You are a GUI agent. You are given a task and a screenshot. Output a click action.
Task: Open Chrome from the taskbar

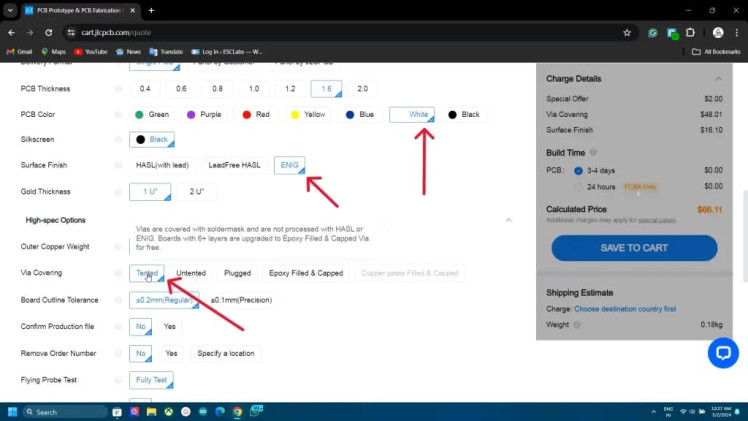coord(237,411)
